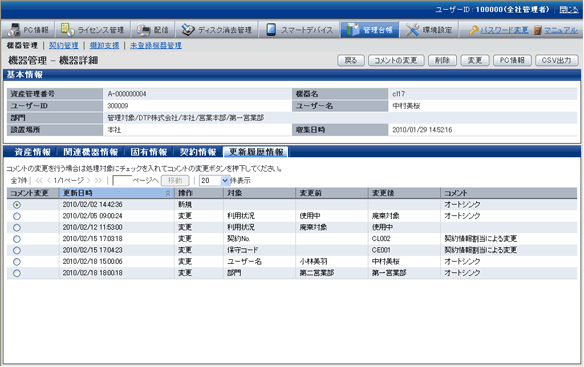Screen dimensions: 584x367
Task: Open the 20件表示 page size dropdown
Action: point(215,181)
